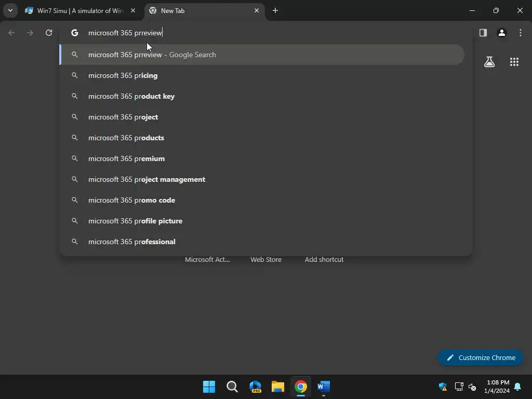Image resolution: width=532 pixels, height=399 pixels.
Task: Choose suggestion 'microsoft 365 pricing'
Action: pyautogui.click(x=262, y=75)
